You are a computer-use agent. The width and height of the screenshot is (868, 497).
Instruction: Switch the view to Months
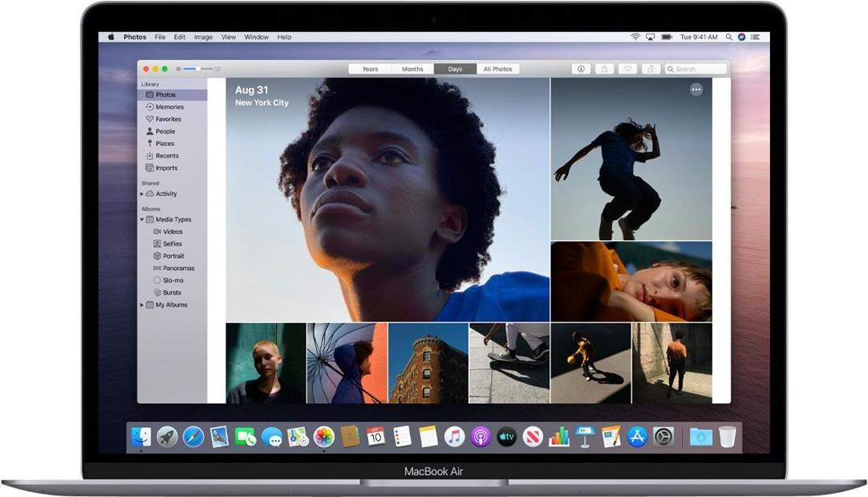(x=412, y=69)
